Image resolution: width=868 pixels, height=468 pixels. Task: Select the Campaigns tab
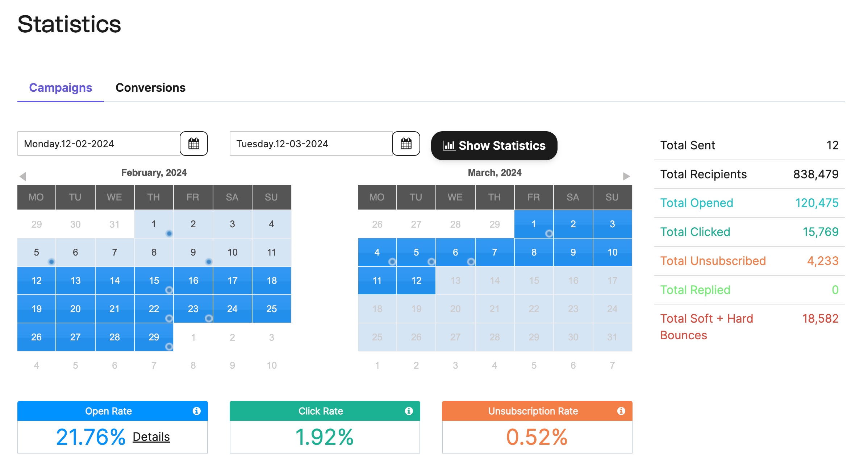60,88
